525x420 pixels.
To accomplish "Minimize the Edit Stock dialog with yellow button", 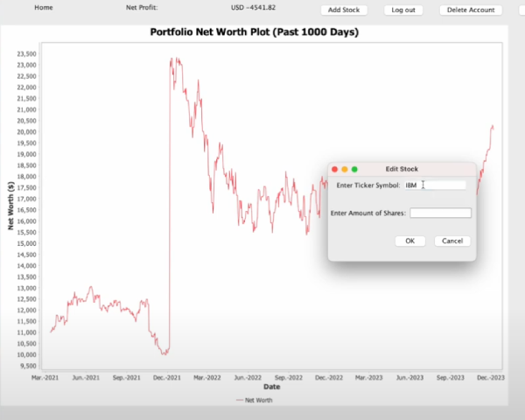I will [345, 169].
